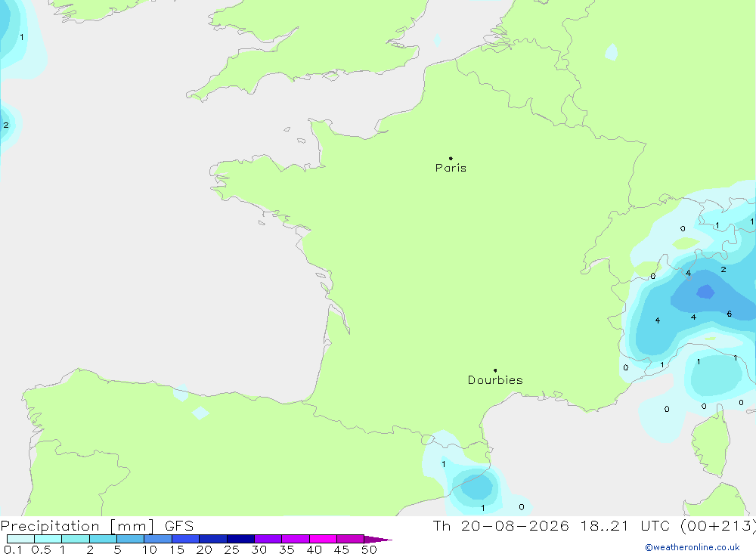
Task: Open the weatheronline.co.uk copyright link
Action: (x=692, y=547)
